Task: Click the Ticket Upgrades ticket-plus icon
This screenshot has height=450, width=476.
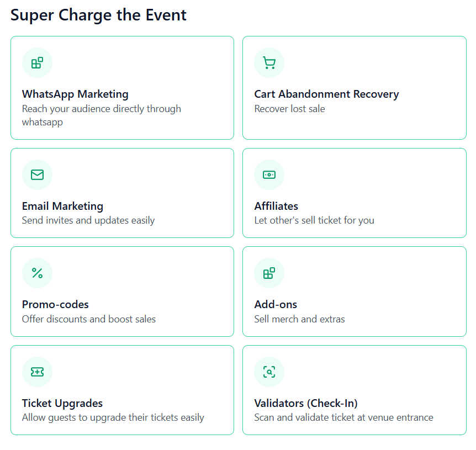Action: pyautogui.click(x=38, y=372)
